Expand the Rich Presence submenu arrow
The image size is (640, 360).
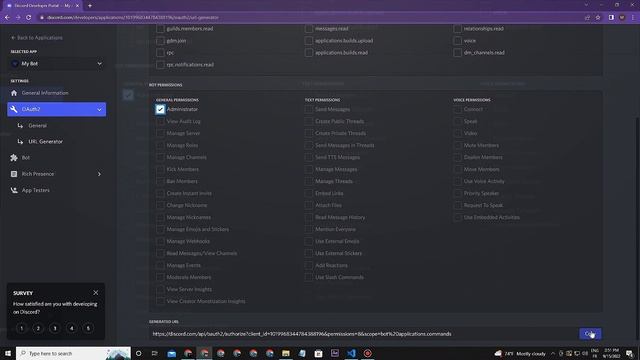99,174
